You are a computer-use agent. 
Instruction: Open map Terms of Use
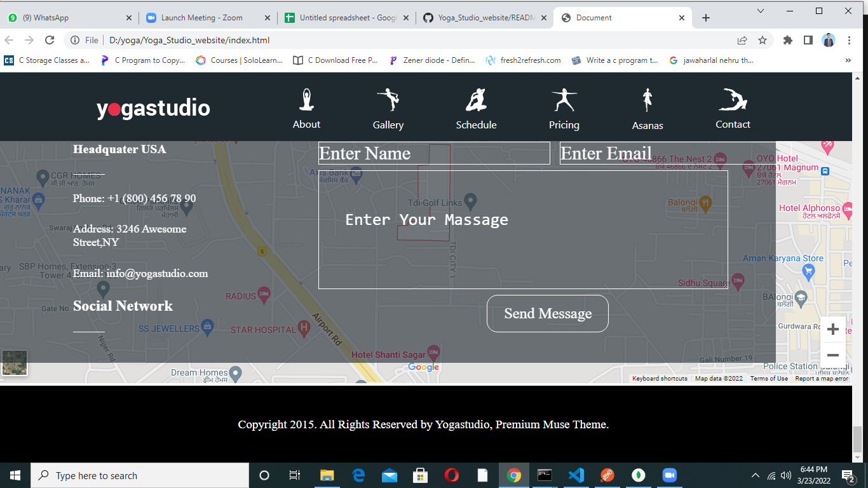click(x=769, y=379)
